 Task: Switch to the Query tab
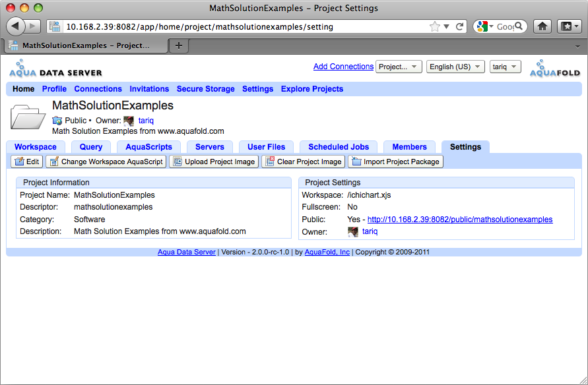(x=91, y=147)
